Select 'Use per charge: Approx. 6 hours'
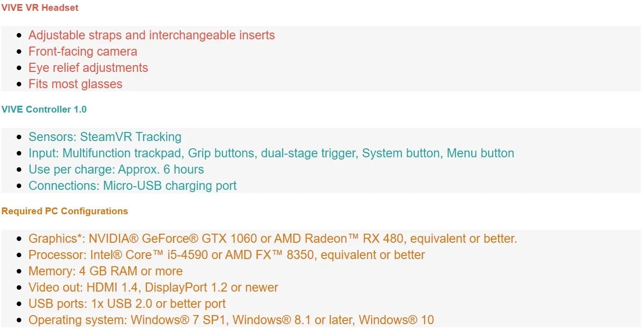The width and height of the screenshot is (644, 330). coord(116,170)
